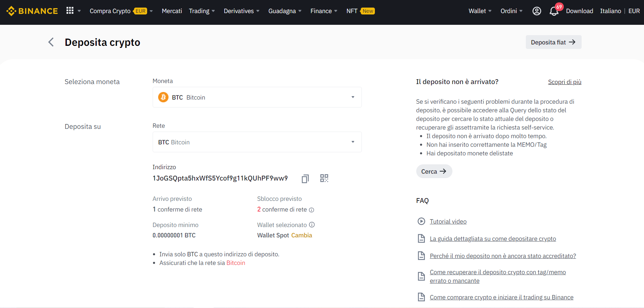Click document icon beside Perché il mio deposito
Image resolution: width=644 pixels, height=308 pixels.
pyautogui.click(x=421, y=256)
